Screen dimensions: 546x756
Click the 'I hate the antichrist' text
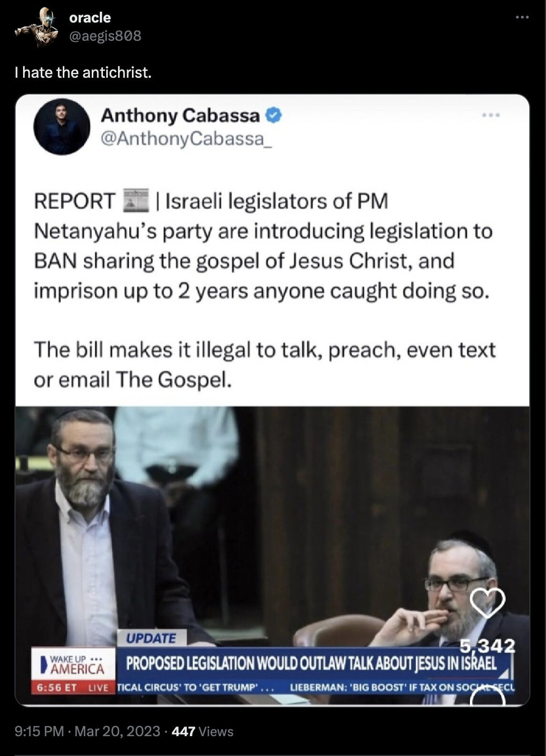click(83, 72)
